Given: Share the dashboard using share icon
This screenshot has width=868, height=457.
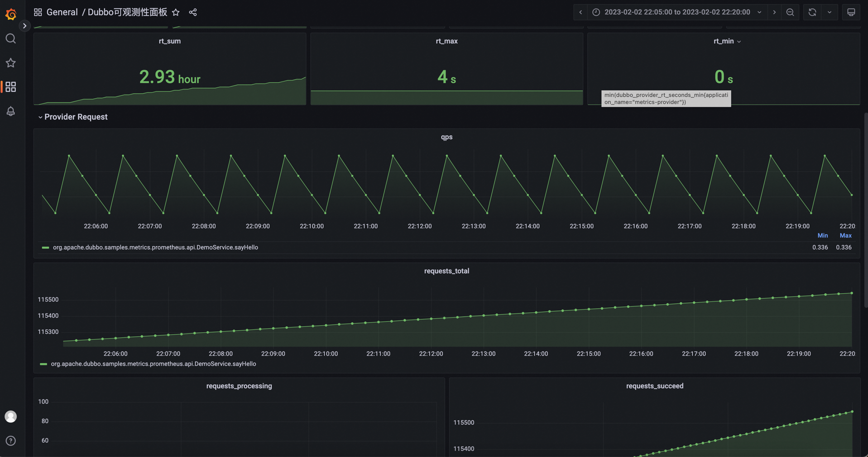Looking at the screenshot, I should tap(193, 12).
